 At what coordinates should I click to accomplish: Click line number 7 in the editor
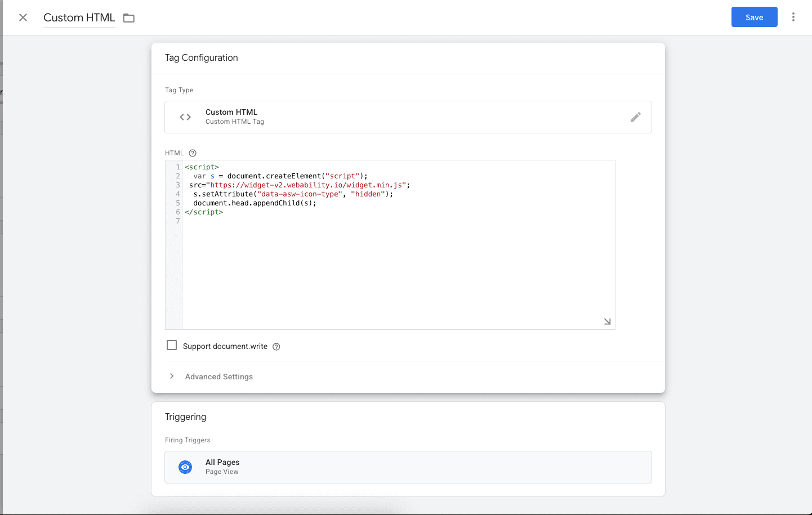[x=178, y=221]
